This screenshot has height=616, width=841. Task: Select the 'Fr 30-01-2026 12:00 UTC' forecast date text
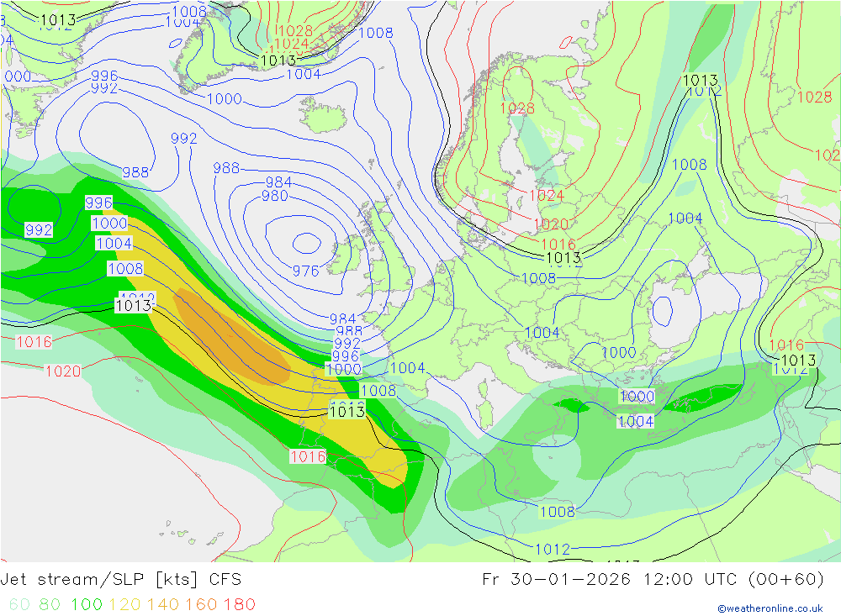(611, 579)
